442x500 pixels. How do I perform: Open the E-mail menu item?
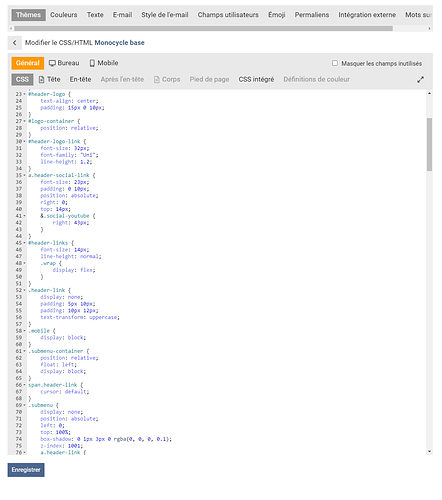(x=122, y=15)
